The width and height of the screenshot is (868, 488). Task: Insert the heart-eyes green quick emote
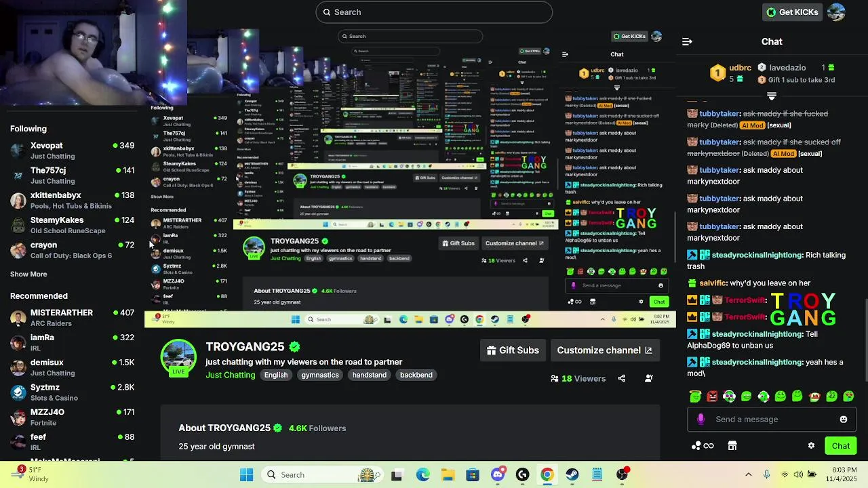[848, 396]
